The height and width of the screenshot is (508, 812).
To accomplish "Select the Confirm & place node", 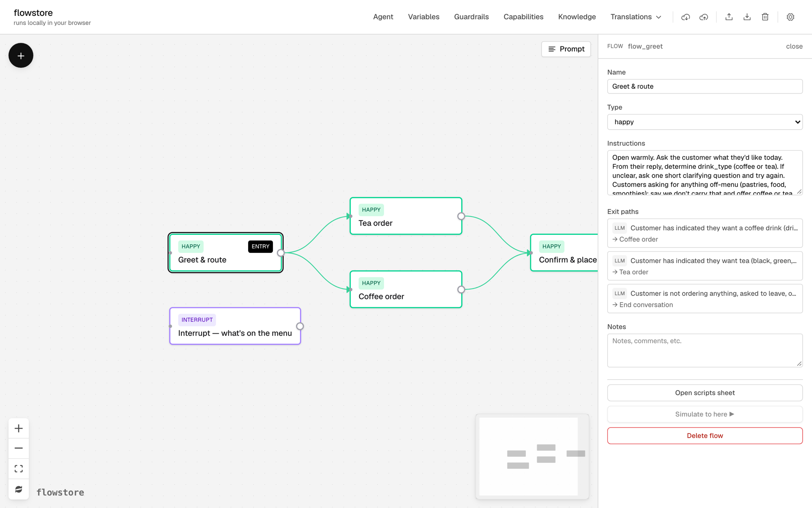I will [564, 253].
